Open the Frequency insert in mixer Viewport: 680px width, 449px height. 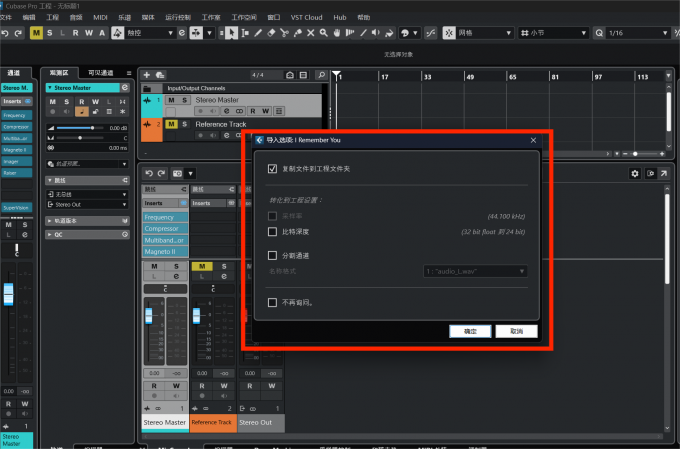pyautogui.click(x=165, y=217)
